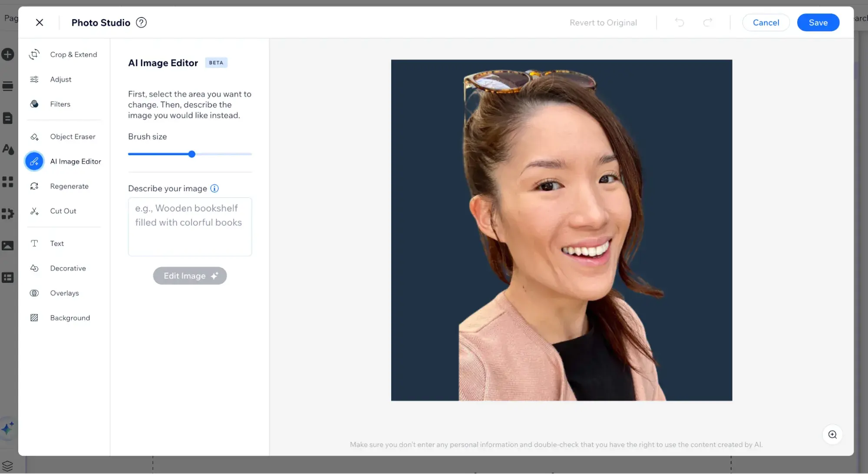868x474 pixels.
Task: Click the Brush size slider handle
Action: 191,154
